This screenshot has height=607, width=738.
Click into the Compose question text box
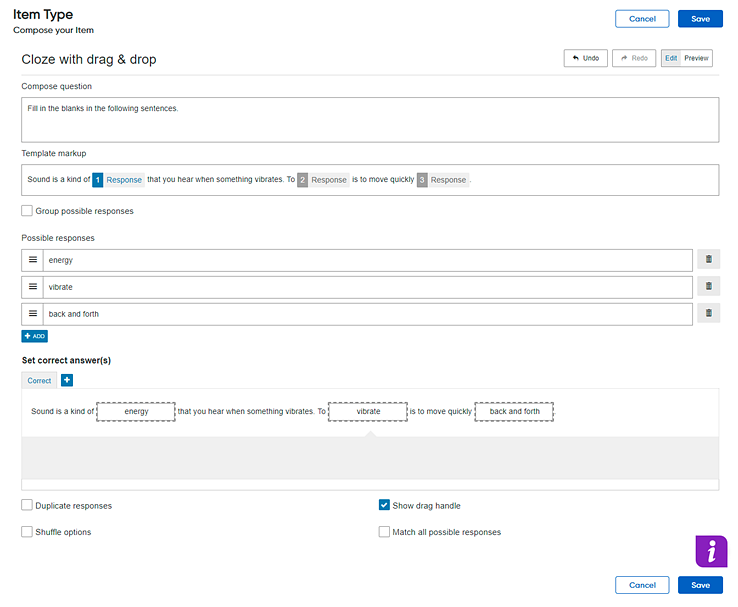click(x=370, y=120)
